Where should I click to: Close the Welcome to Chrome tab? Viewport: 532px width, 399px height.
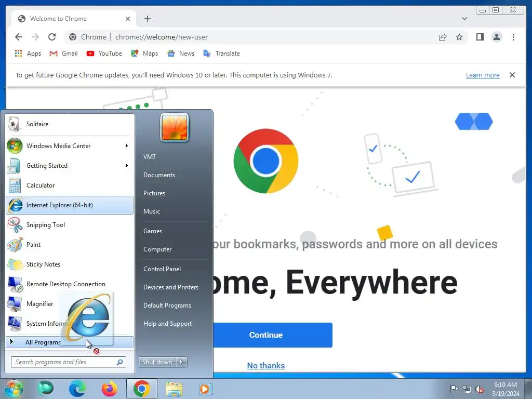pyautogui.click(x=128, y=19)
